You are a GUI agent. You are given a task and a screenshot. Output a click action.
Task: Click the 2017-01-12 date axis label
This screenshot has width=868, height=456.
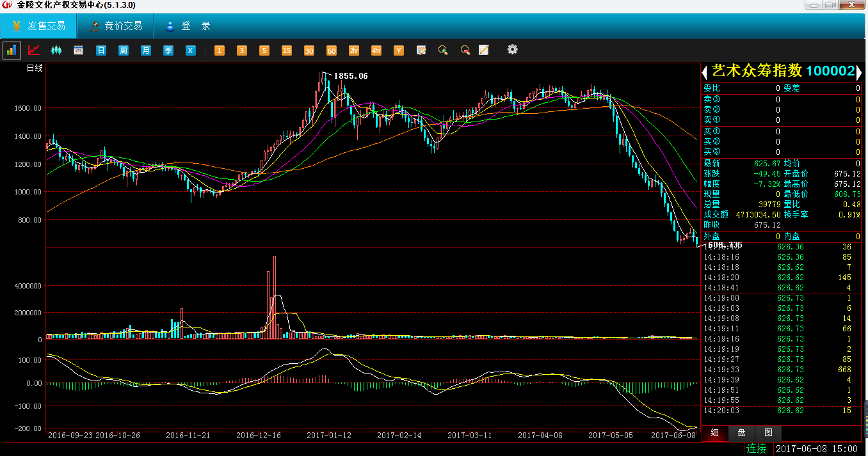click(329, 436)
